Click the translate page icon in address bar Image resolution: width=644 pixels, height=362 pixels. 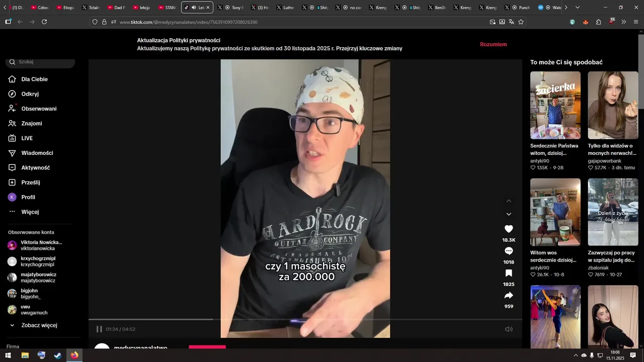pyautogui.click(x=511, y=22)
